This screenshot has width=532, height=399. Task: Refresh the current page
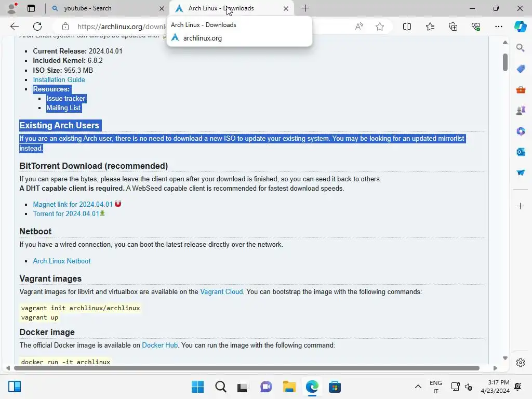click(x=37, y=26)
